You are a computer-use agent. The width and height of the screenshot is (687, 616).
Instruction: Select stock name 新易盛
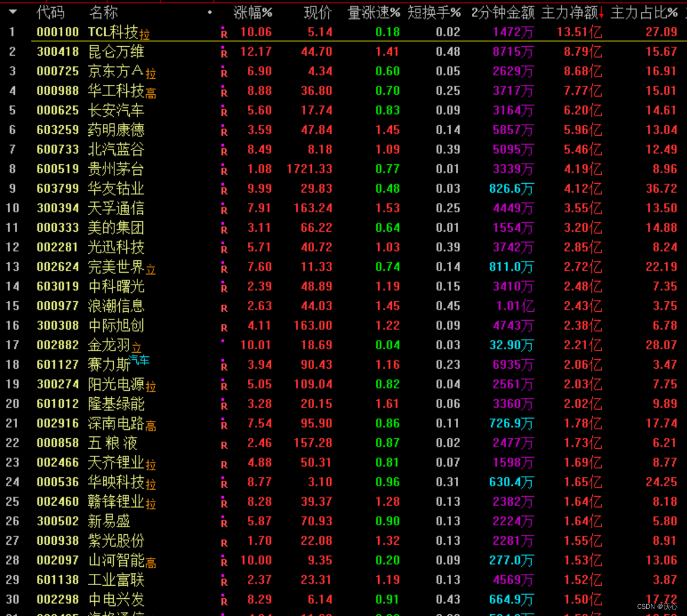109,521
